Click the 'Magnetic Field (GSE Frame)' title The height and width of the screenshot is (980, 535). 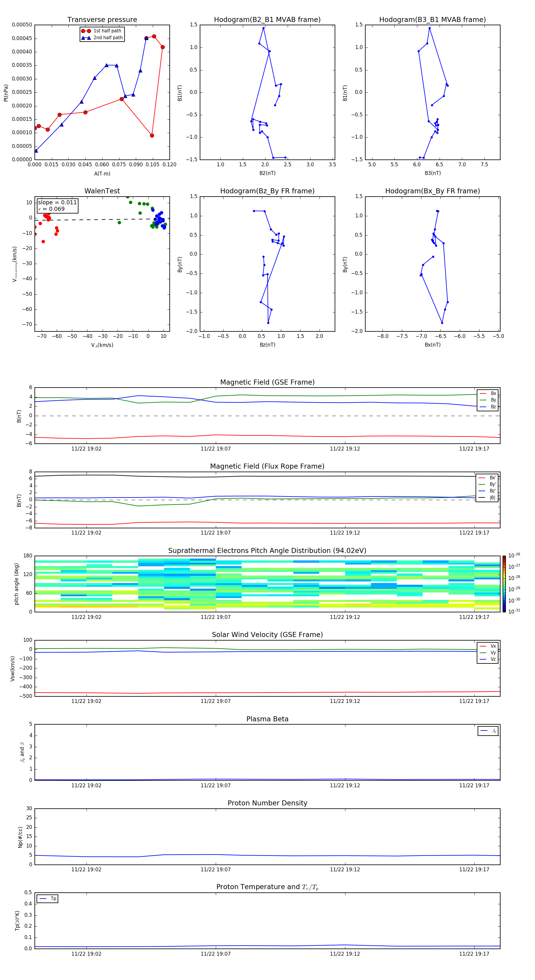pos(267,382)
